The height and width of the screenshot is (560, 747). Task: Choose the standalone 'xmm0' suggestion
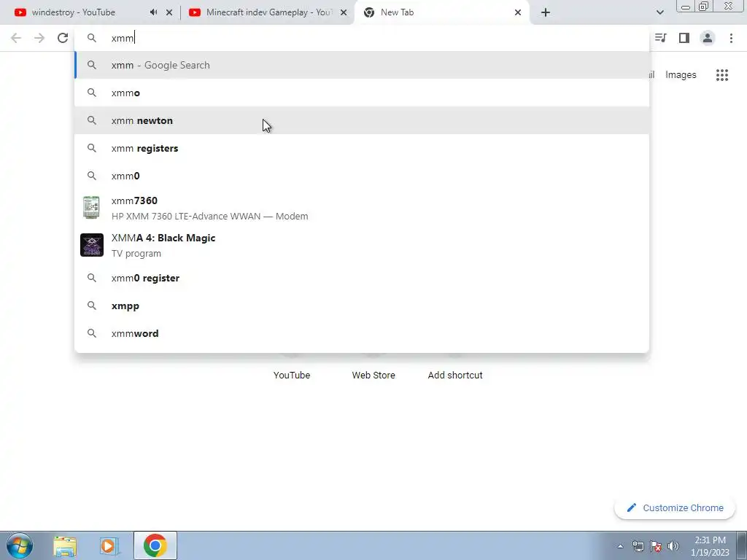(x=362, y=176)
